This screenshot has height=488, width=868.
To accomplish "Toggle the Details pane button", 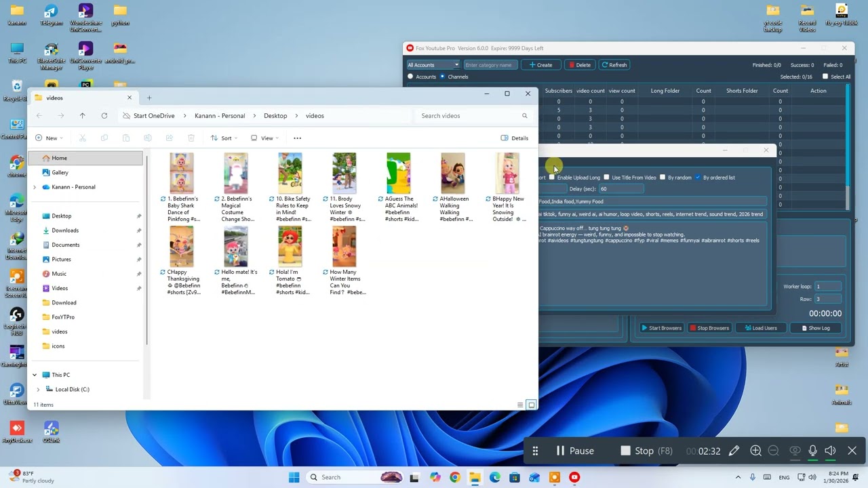I will coord(515,138).
